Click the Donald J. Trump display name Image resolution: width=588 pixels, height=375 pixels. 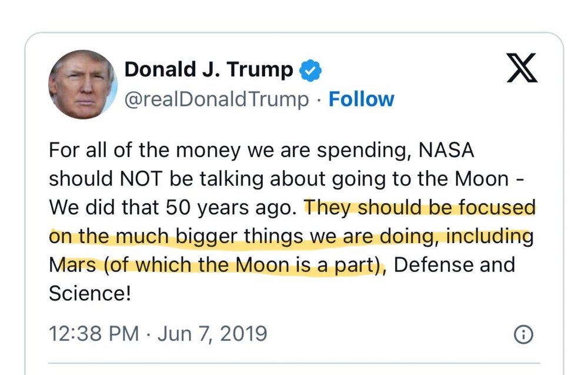(209, 70)
